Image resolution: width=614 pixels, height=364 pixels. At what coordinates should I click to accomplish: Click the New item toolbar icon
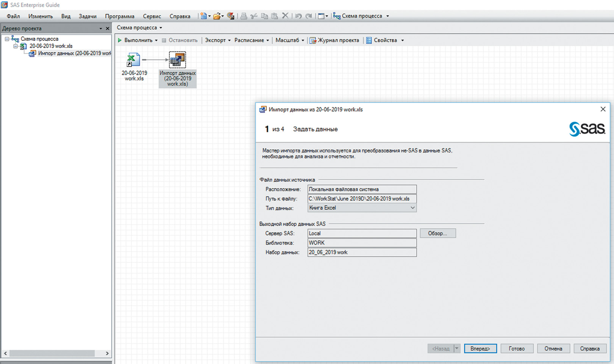pyautogui.click(x=204, y=16)
